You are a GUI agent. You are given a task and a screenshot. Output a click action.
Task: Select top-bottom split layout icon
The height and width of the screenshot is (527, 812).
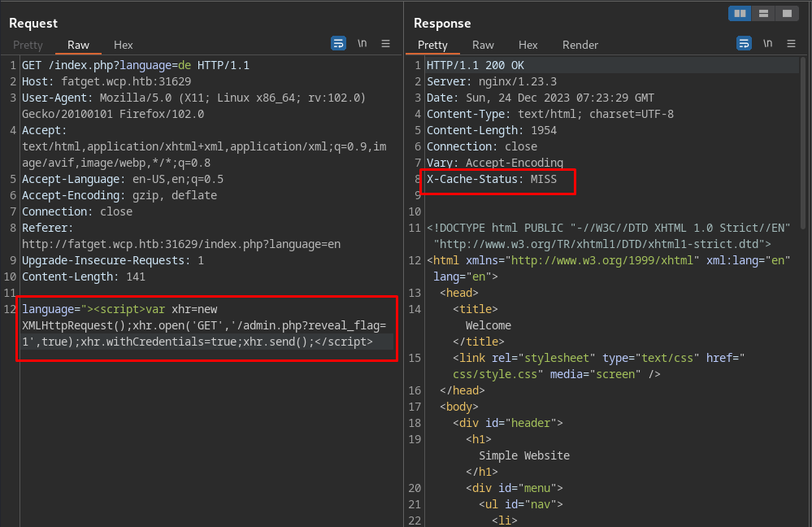click(x=763, y=14)
